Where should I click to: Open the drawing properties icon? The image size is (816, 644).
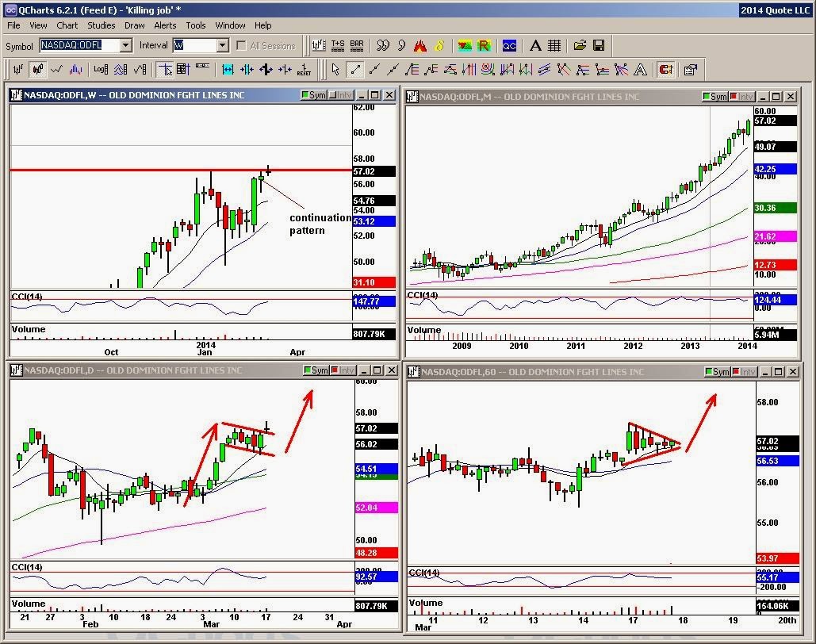tap(690, 69)
